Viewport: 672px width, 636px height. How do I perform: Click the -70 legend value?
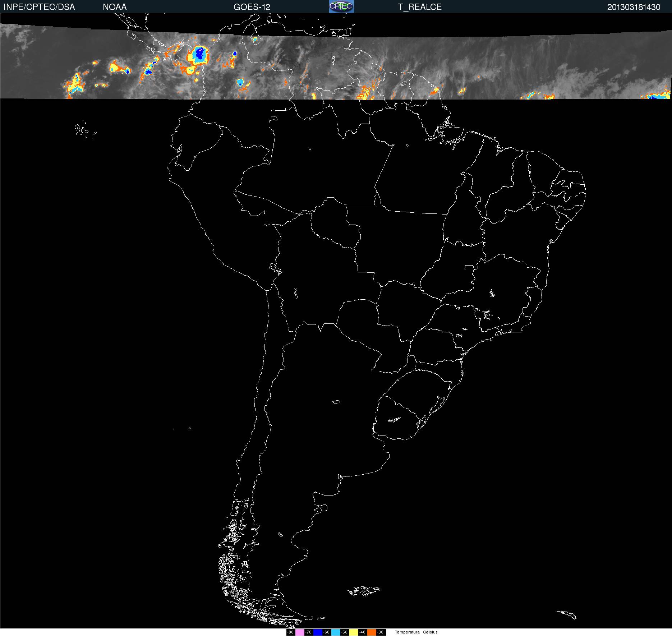coord(308,632)
